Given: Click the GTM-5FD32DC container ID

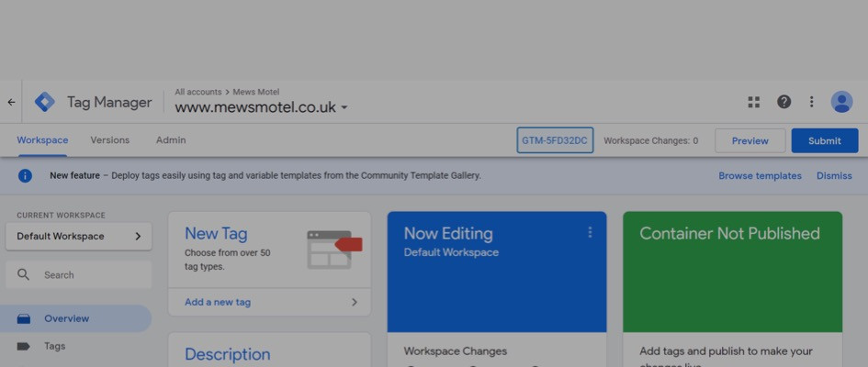Looking at the screenshot, I should coord(555,140).
